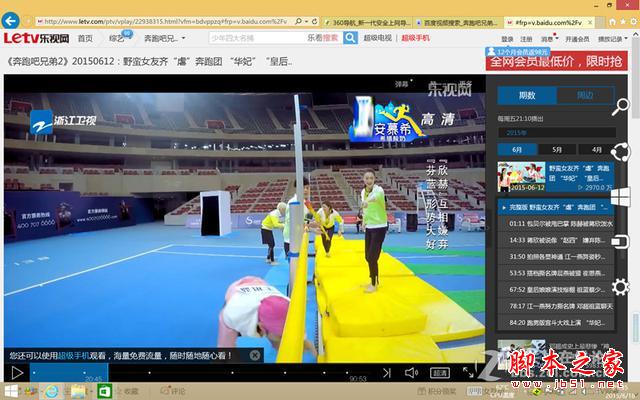This screenshot has width=640, height=400.
Task: Expand the 消息 messages dropdown
Action: 549,39
